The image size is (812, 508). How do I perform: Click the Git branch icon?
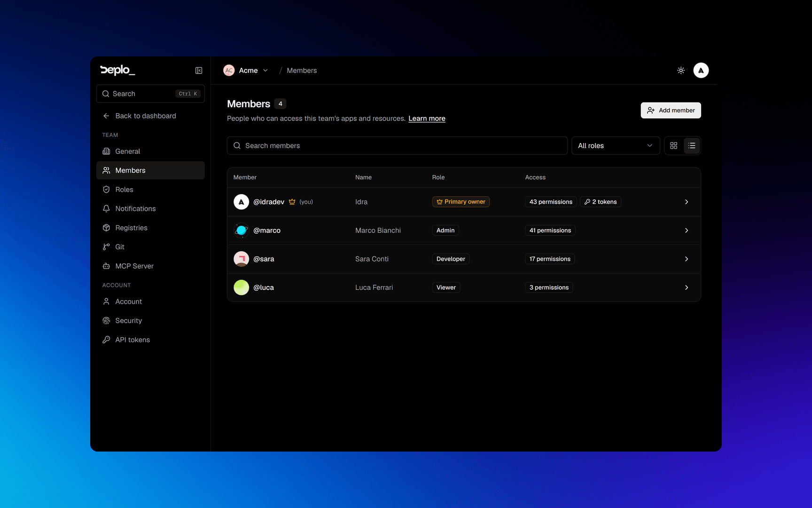click(x=106, y=247)
